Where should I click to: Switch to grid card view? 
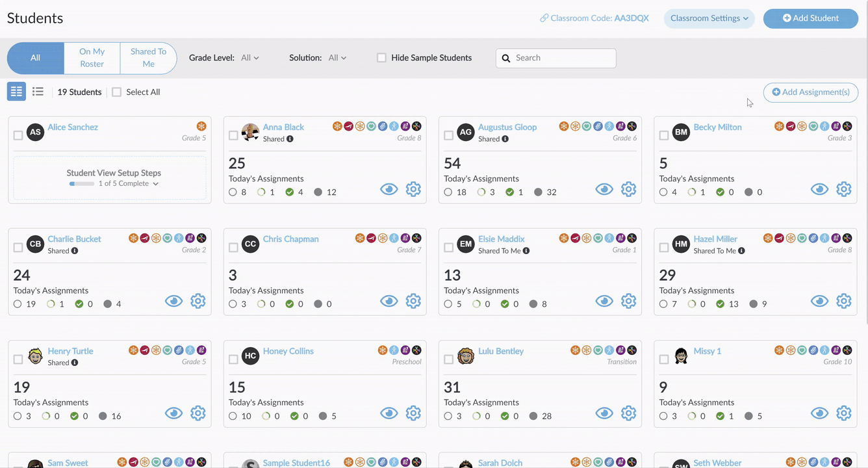point(17,92)
